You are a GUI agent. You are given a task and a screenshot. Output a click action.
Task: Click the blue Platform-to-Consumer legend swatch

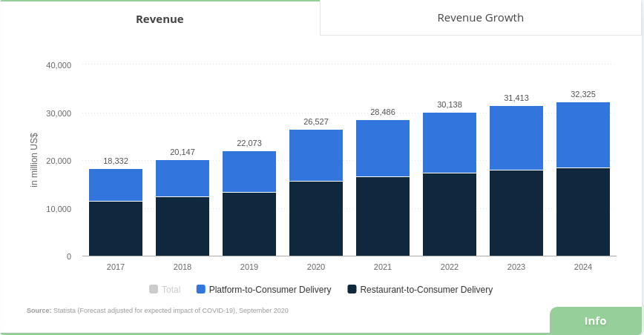(x=201, y=289)
